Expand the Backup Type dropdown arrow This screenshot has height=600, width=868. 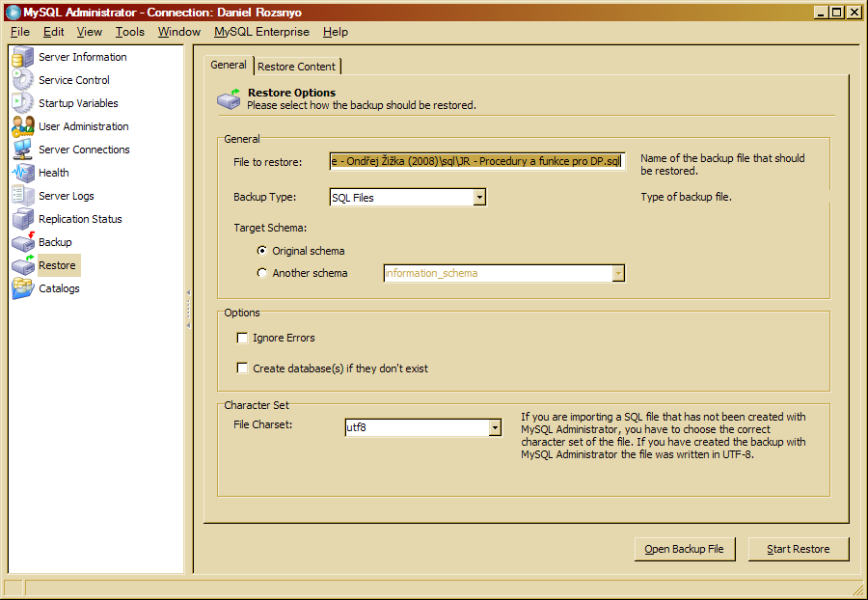pyautogui.click(x=479, y=197)
